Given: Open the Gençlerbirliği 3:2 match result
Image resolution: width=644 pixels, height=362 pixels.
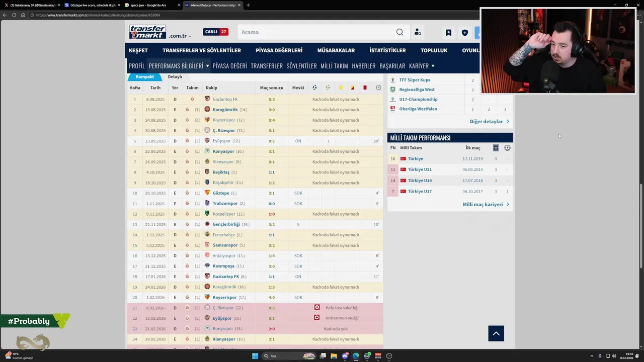Looking at the screenshot, I should pos(272,225).
